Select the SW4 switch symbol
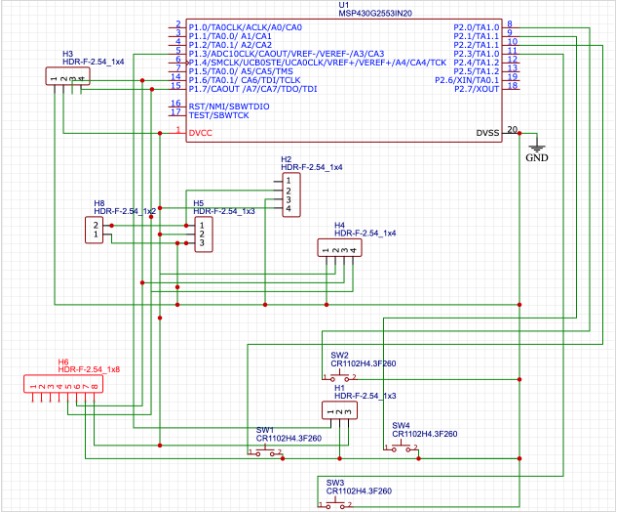Viewport: 629px width, 519px height. (x=402, y=447)
